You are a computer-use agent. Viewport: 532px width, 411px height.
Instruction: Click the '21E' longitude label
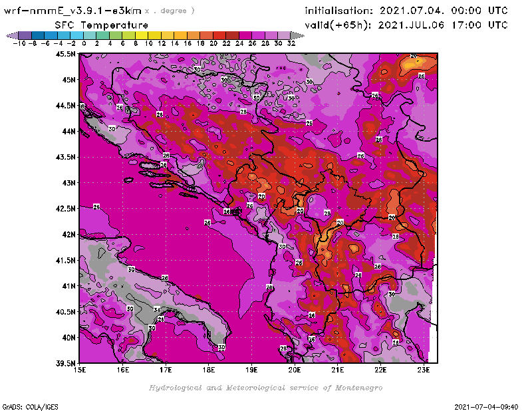(338, 370)
